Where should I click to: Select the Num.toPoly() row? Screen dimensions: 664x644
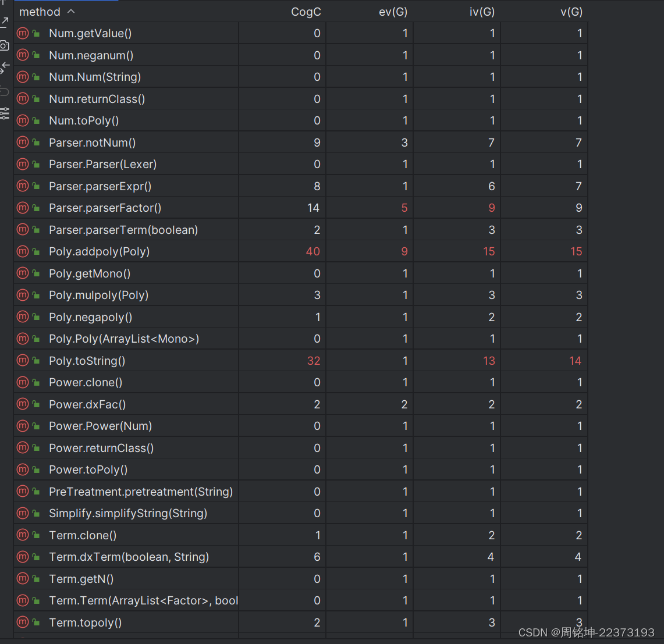click(x=301, y=120)
